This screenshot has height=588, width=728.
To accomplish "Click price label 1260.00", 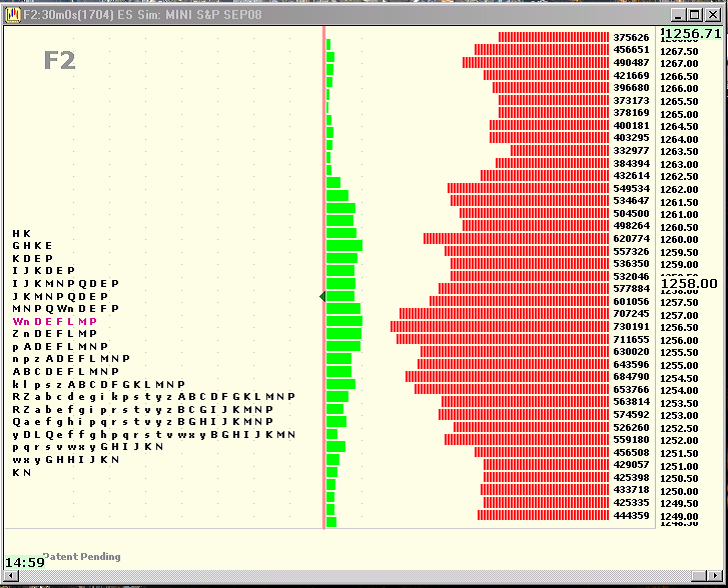I will click(x=679, y=240).
